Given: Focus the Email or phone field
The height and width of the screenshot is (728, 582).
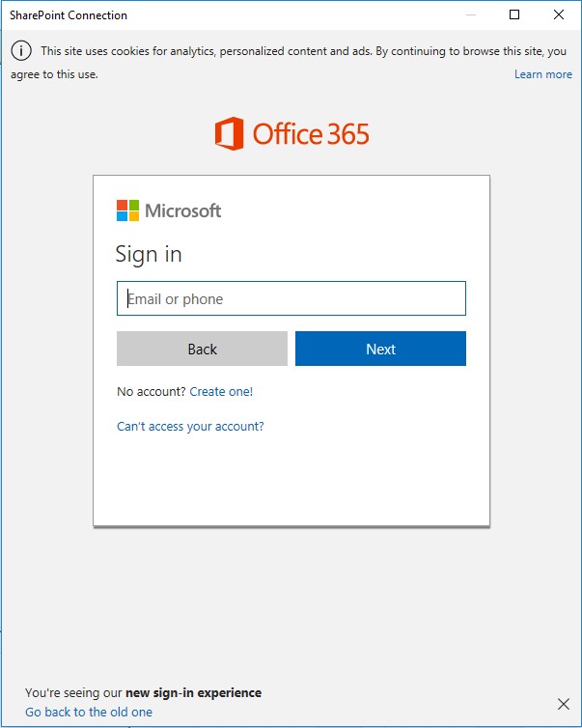Looking at the screenshot, I should (291, 298).
